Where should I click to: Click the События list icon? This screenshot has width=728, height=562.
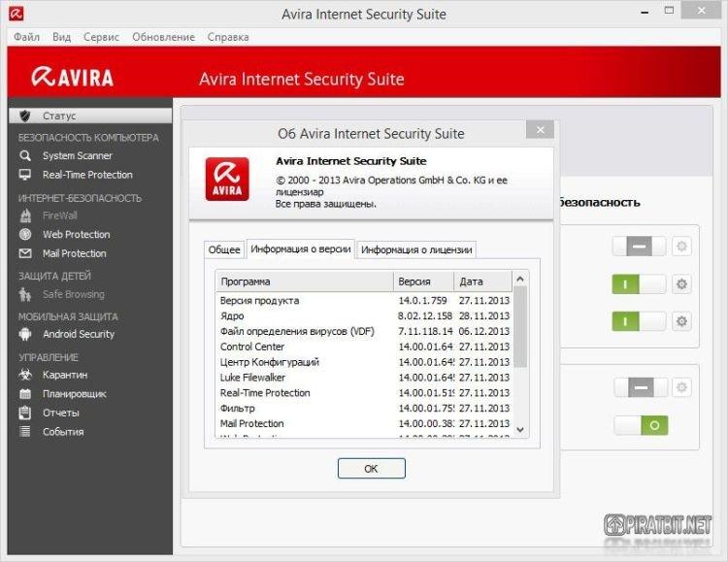[x=25, y=432]
